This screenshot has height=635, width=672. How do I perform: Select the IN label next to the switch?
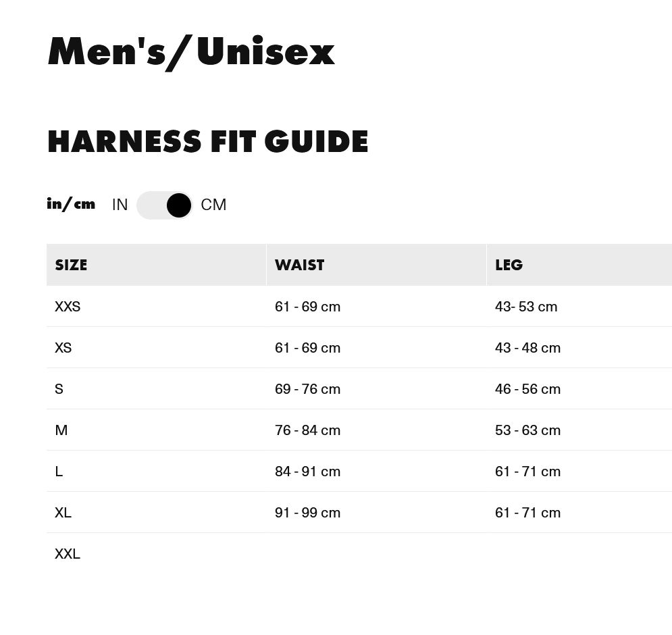[x=120, y=205]
